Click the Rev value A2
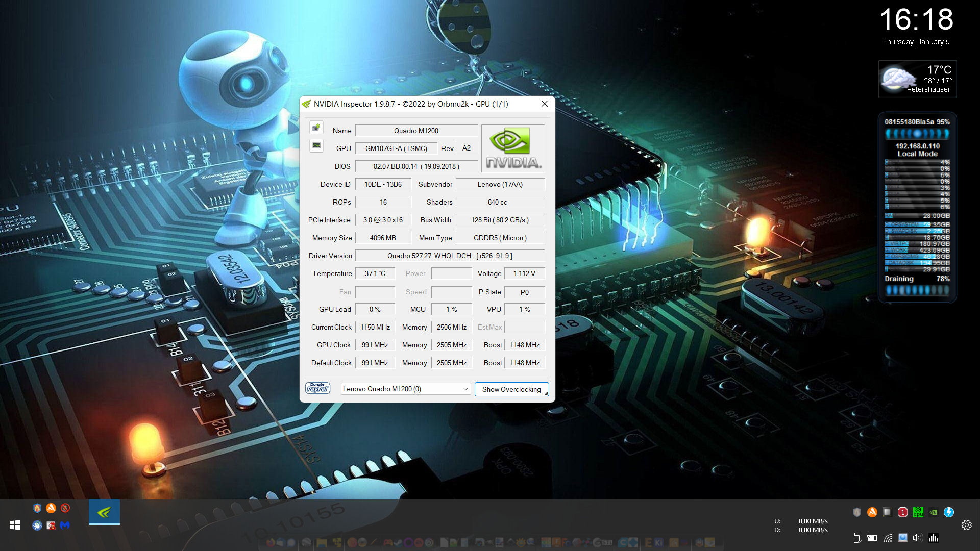 [x=467, y=148]
